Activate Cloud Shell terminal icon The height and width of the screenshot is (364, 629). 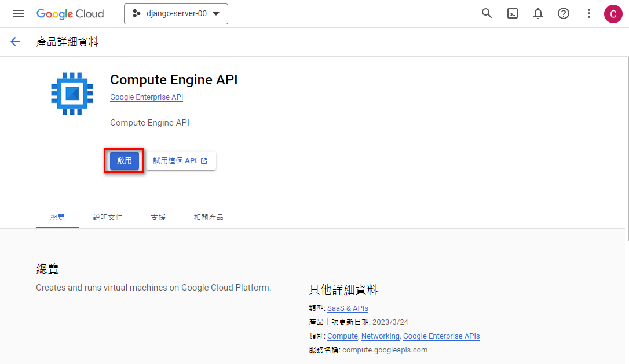click(x=512, y=14)
